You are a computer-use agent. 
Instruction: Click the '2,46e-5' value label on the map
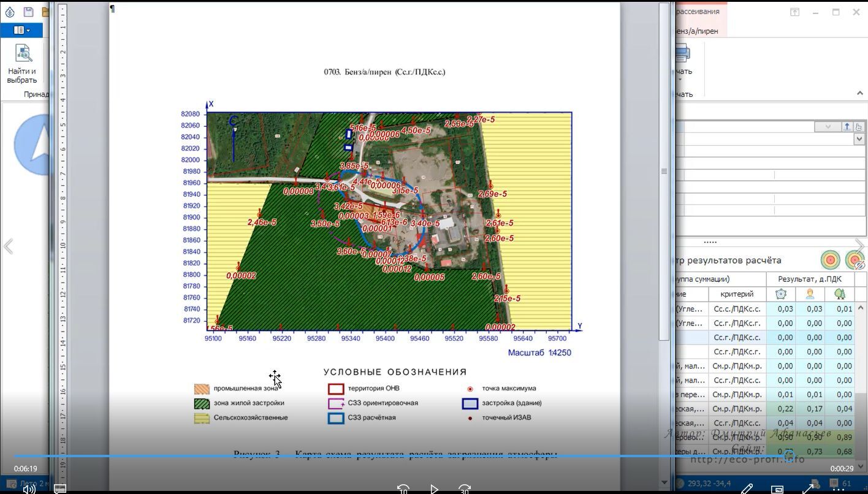[x=262, y=222]
